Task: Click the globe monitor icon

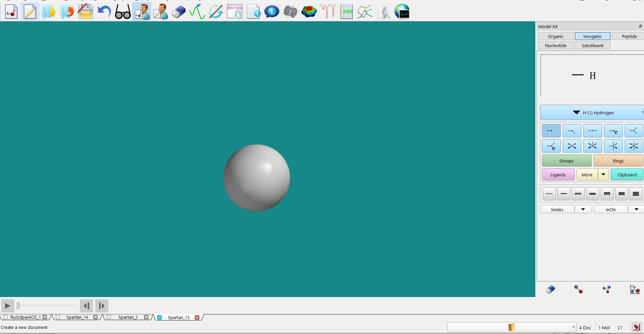Action: 402,12
